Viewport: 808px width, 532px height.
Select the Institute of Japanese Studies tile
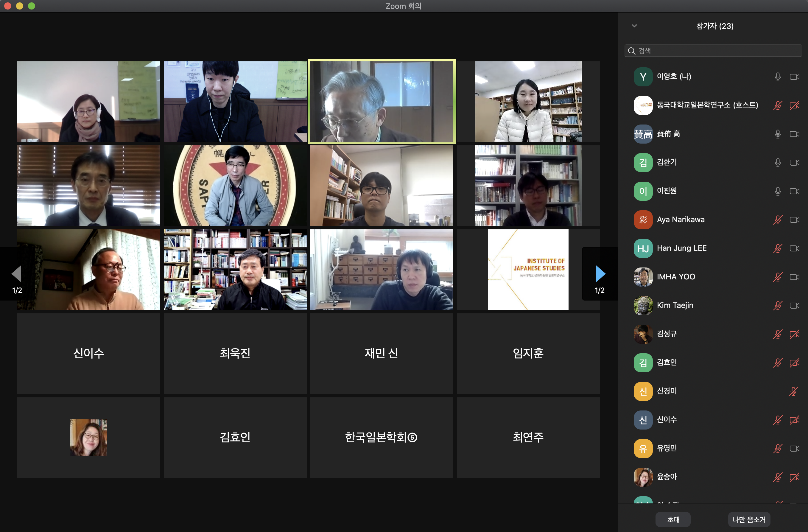tap(528, 270)
